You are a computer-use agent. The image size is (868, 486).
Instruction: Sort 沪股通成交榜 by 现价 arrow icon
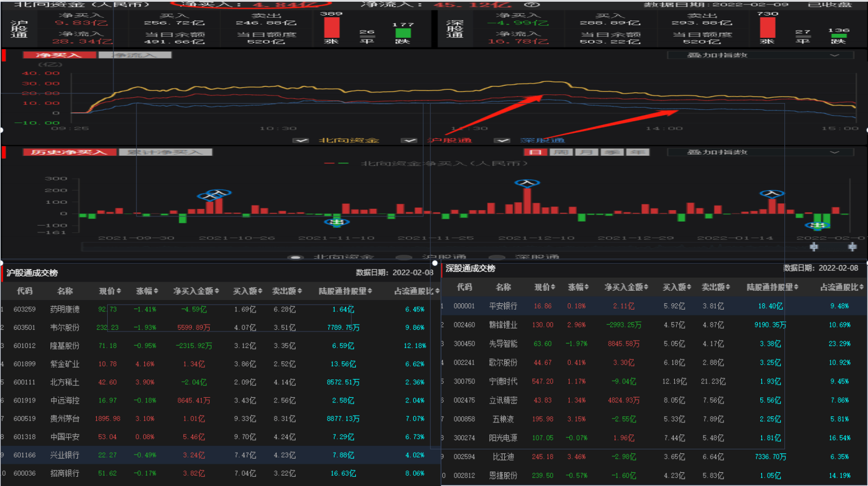coord(119,291)
